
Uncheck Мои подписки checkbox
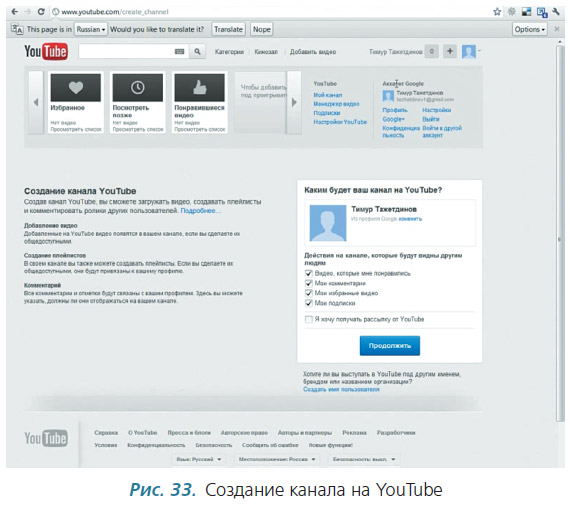point(309,303)
